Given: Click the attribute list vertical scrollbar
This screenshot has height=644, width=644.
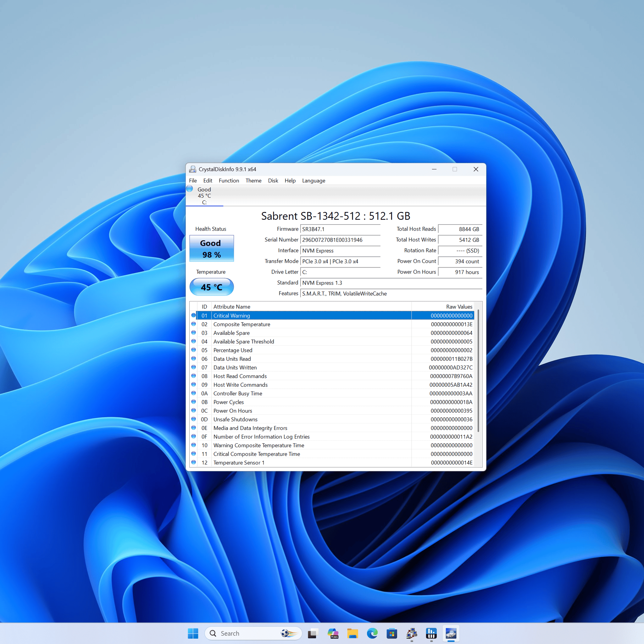Looking at the screenshot, I should 478,371.
